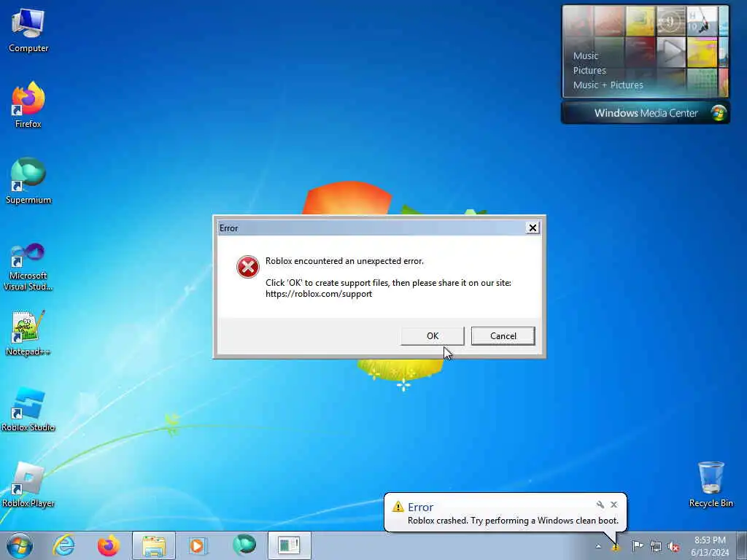Click the yellow warning tray icon
The height and width of the screenshot is (560, 747).
coord(616,547)
